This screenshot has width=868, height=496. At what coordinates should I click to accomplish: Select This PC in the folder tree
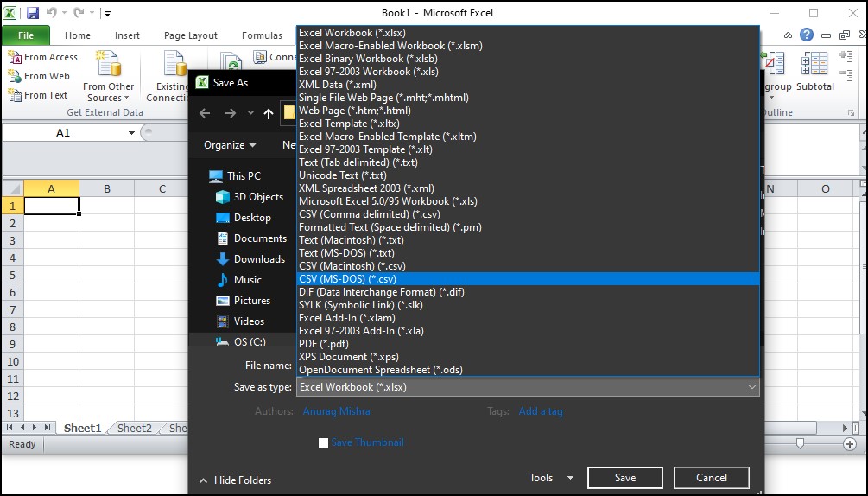(x=234, y=176)
